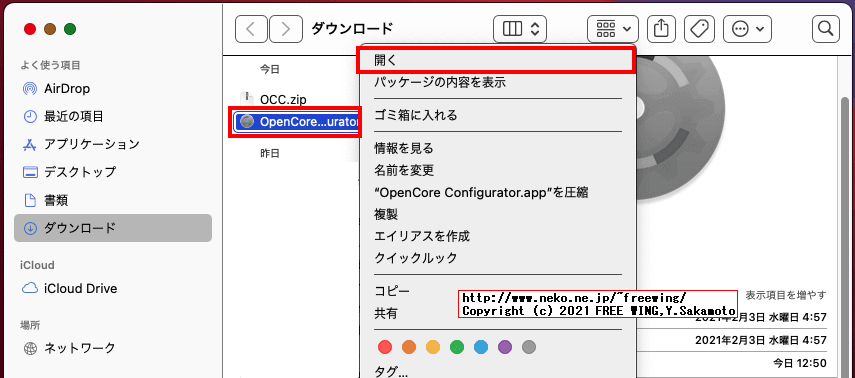
Task: Click the AirDrop sidebar icon
Action: click(30, 88)
